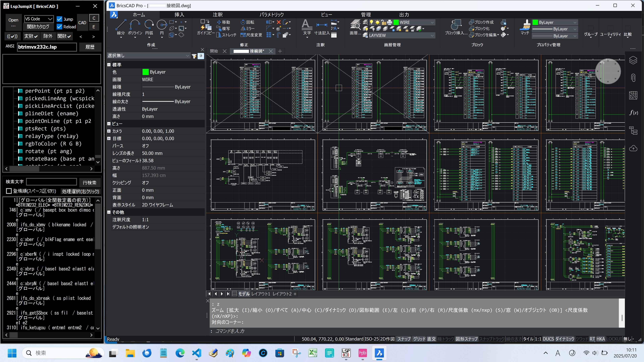Screen dimensions: 644x362
Task: Click the ガイドコピー tool icon
Action: click(x=206, y=25)
